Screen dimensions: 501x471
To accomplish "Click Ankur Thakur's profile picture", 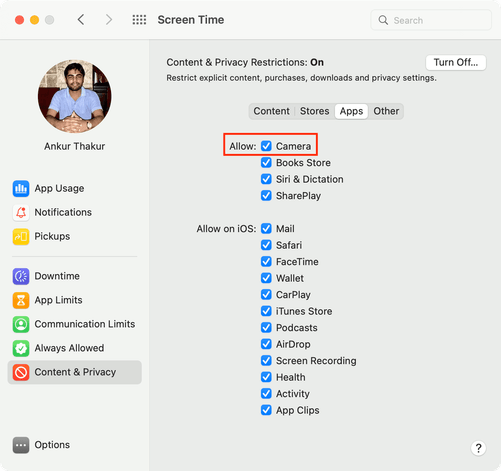I will 75,97.
